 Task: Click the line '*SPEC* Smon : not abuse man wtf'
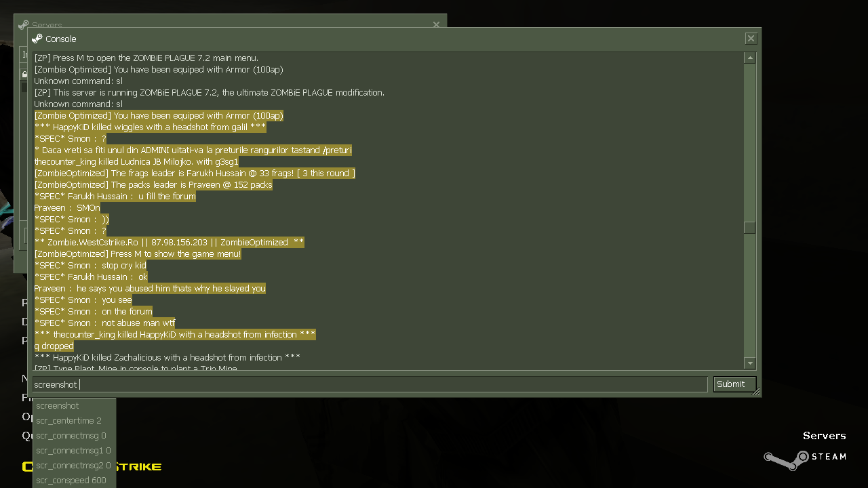pyautogui.click(x=105, y=323)
